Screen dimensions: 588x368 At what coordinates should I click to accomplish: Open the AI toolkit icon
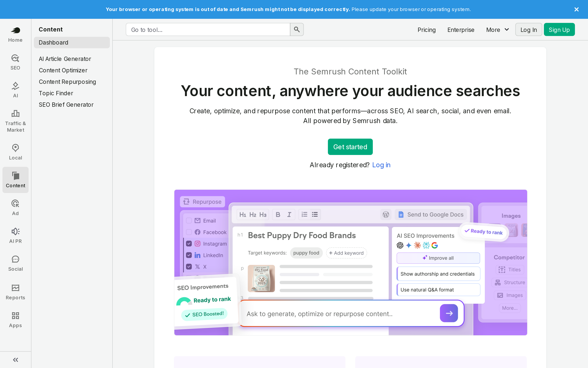(x=15, y=90)
